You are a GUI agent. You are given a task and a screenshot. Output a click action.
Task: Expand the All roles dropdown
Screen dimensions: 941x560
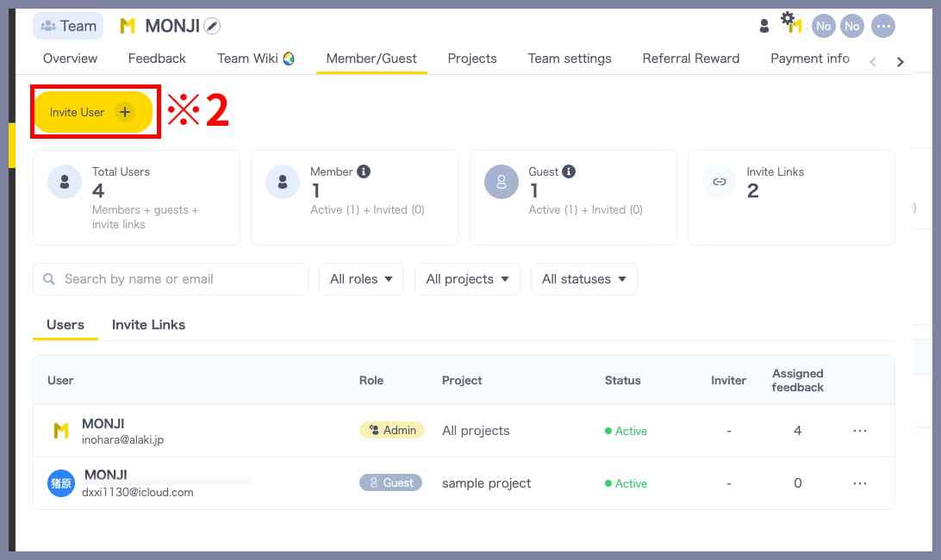(x=361, y=279)
